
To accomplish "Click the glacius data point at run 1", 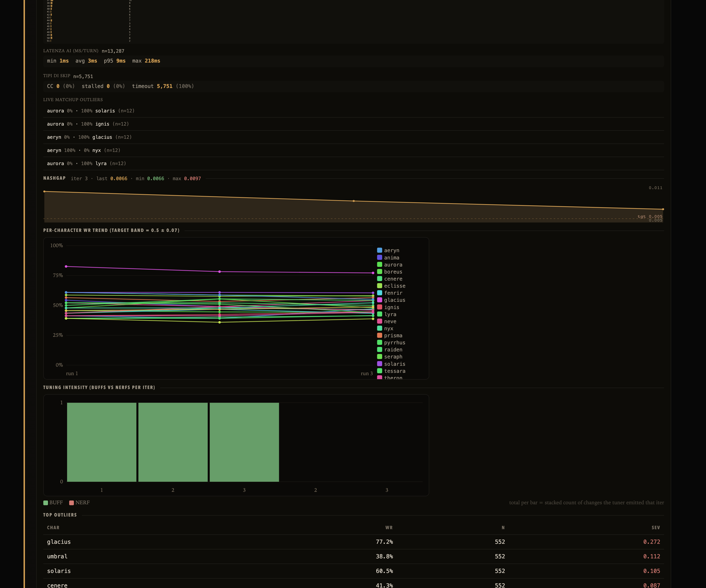I will click(x=66, y=266).
